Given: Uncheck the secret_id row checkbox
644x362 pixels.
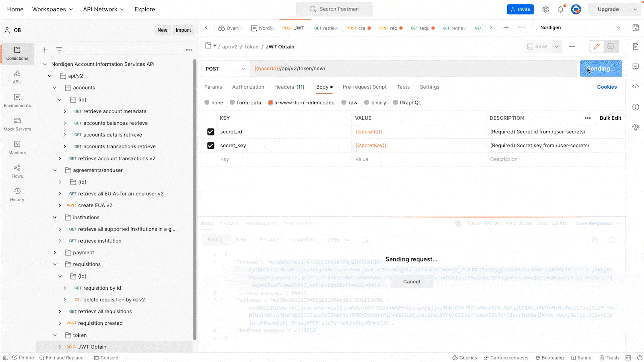Looking at the screenshot, I should (211, 132).
